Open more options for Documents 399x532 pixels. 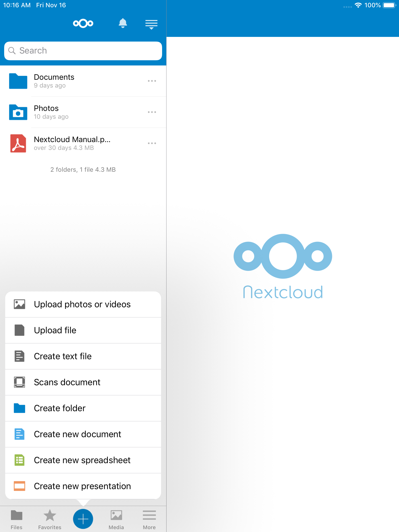point(152,81)
